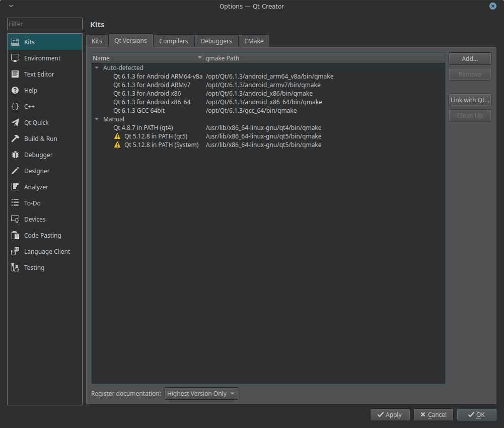Click the Text Editor sidebar icon

[x=15, y=74]
